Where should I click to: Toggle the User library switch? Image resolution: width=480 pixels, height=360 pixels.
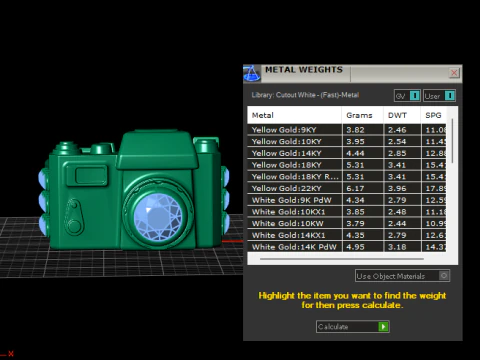(439, 96)
